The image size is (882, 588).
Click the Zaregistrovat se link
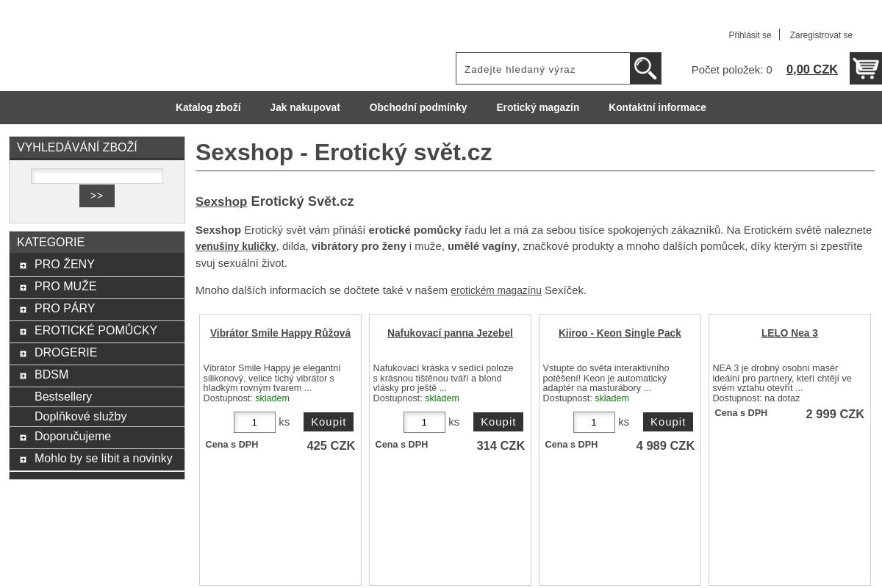pyautogui.click(x=821, y=35)
